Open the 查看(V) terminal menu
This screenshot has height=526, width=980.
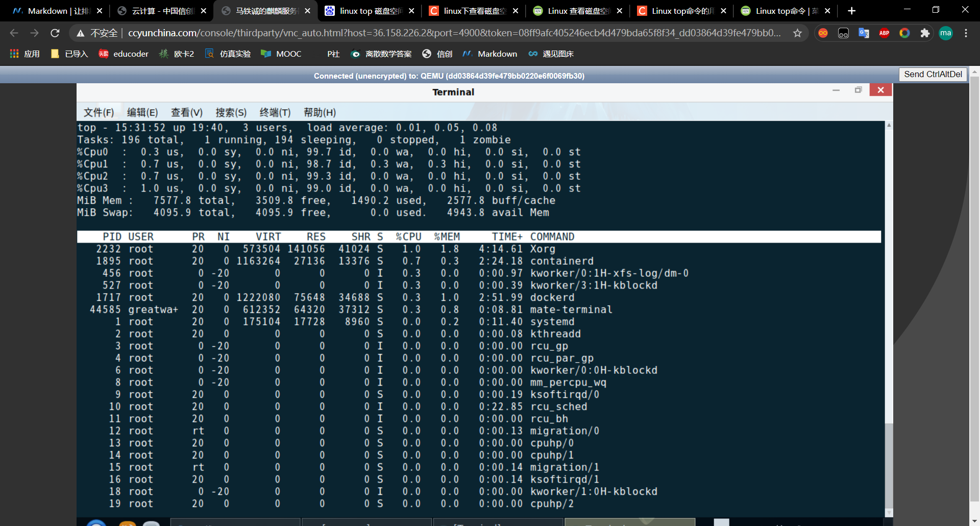coord(186,112)
